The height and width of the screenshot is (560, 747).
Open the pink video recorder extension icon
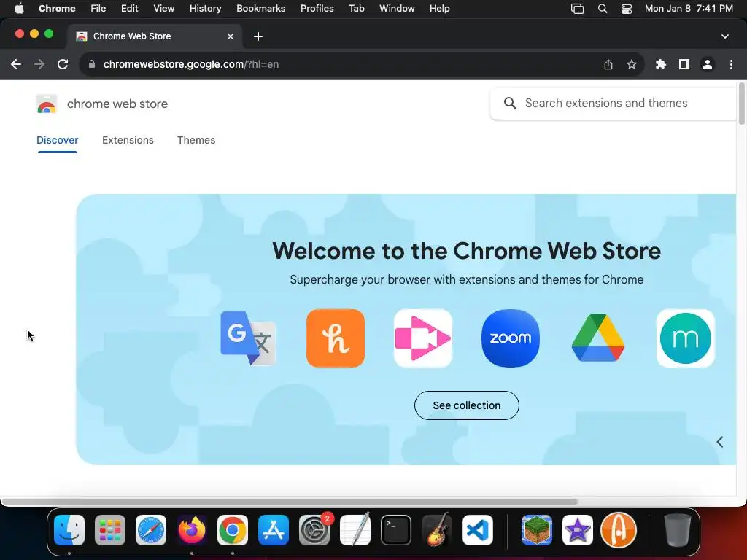click(423, 338)
